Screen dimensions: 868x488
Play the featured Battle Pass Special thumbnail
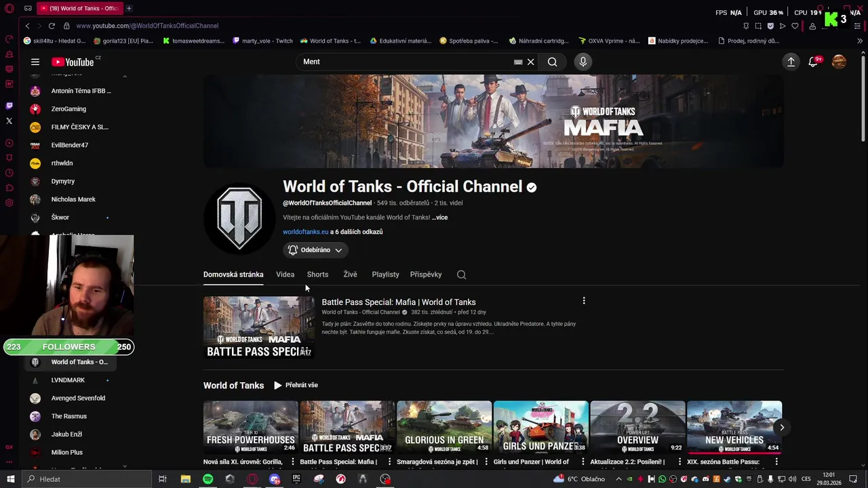[x=258, y=327]
